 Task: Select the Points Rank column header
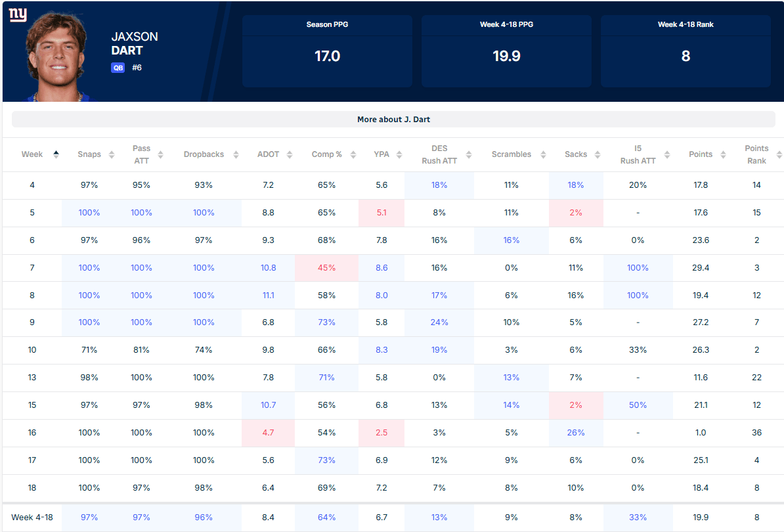756,154
